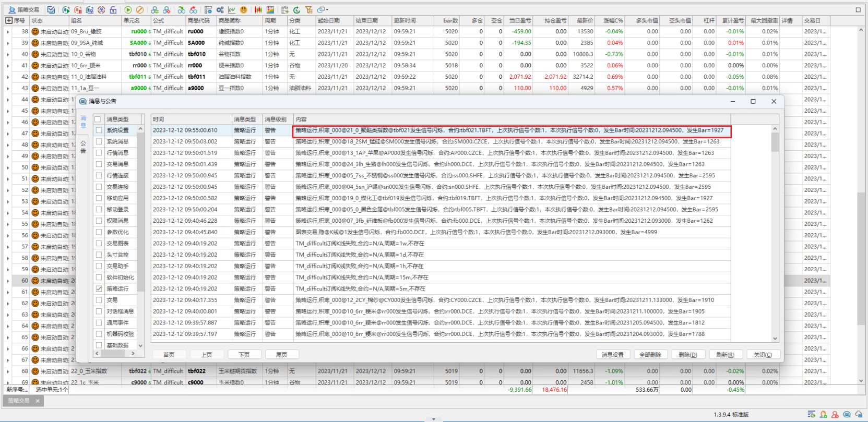Sort by the 时间 column header

point(191,119)
